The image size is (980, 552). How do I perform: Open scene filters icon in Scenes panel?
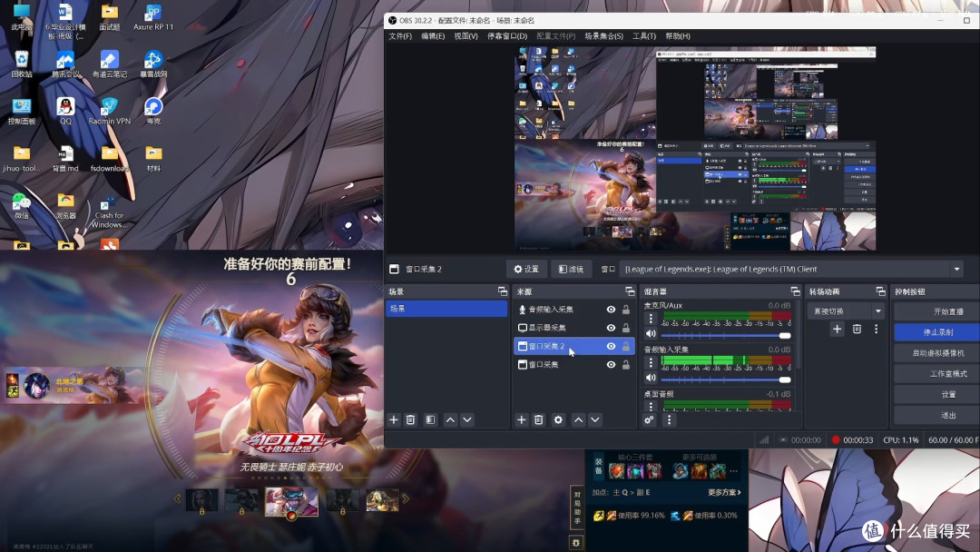[x=431, y=420]
